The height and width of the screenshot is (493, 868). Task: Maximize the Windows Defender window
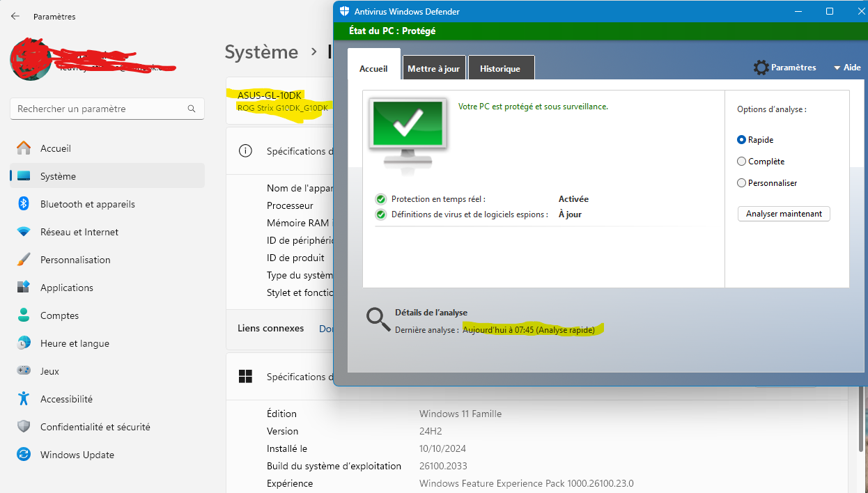pyautogui.click(x=830, y=11)
